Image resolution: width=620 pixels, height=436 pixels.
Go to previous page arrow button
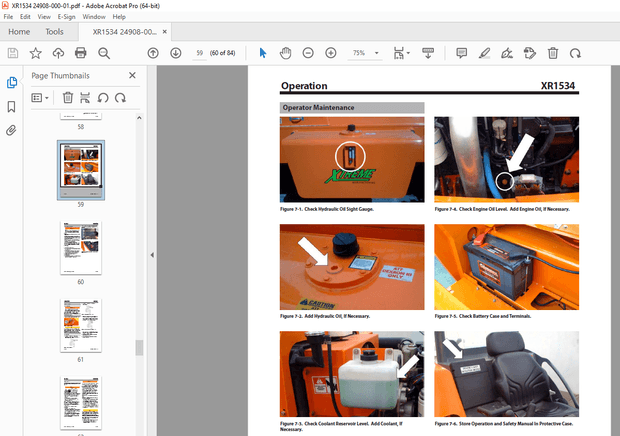(x=153, y=53)
